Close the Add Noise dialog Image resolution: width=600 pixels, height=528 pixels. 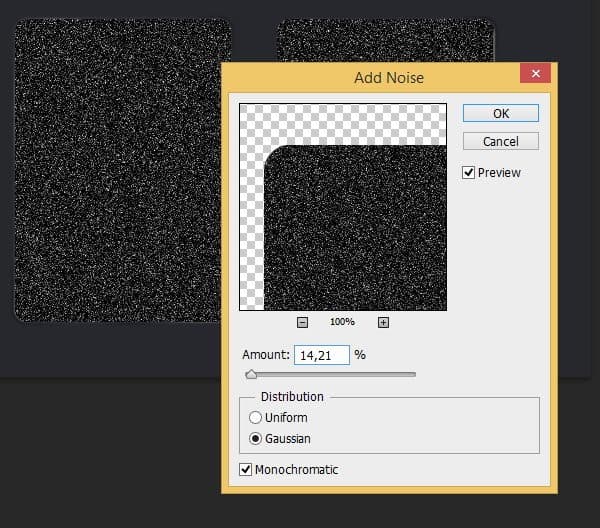click(x=536, y=75)
